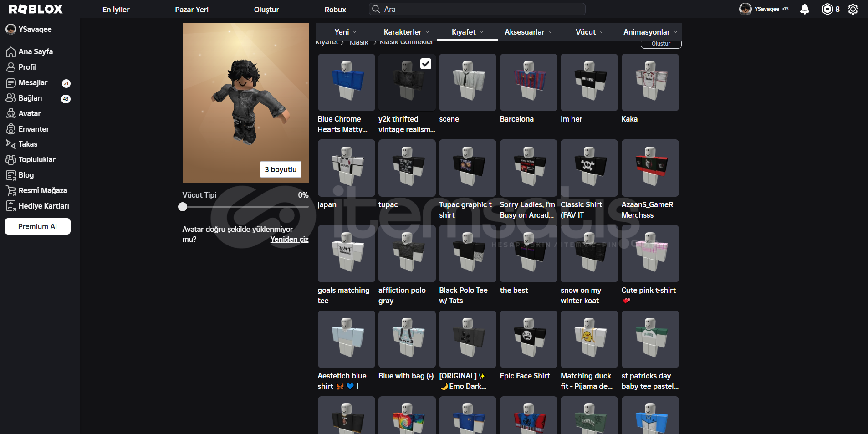Select the AzaanS_GameR Merchsss thumbnail

point(650,168)
